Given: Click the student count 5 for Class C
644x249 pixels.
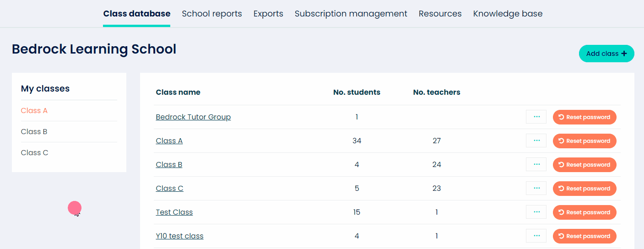Looking at the screenshot, I should click(357, 189).
